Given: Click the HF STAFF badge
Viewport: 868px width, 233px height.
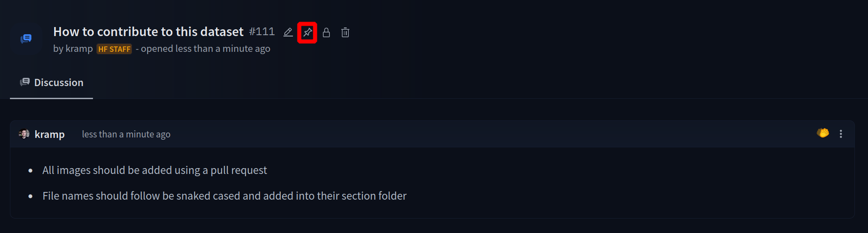Looking at the screenshot, I should point(114,49).
